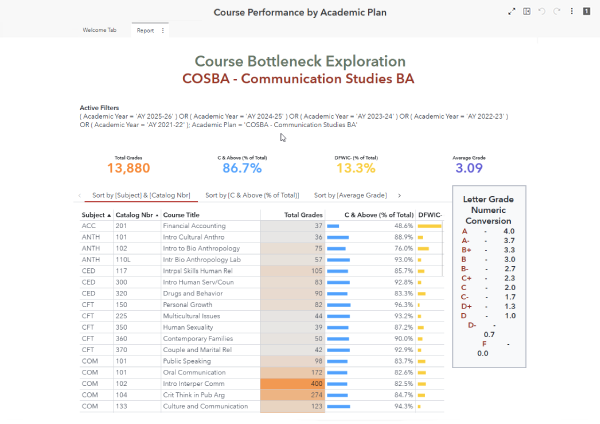
Task: Click the 94.3% C & Above value
Action: point(404,406)
